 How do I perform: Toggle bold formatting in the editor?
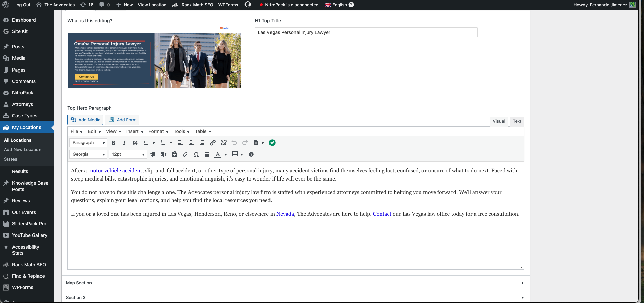tap(113, 143)
